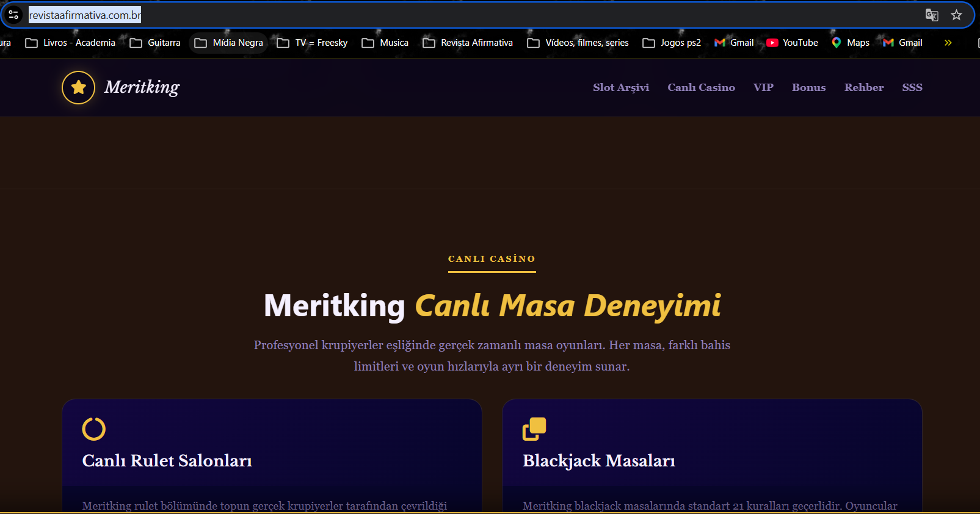Viewport: 980px width, 514px height.
Task: Open the Musica bookmark folder
Action: click(385, 43)
